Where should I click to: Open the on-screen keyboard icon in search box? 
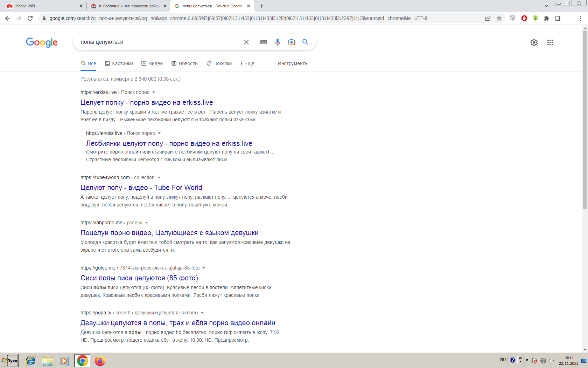click(264, 42)
